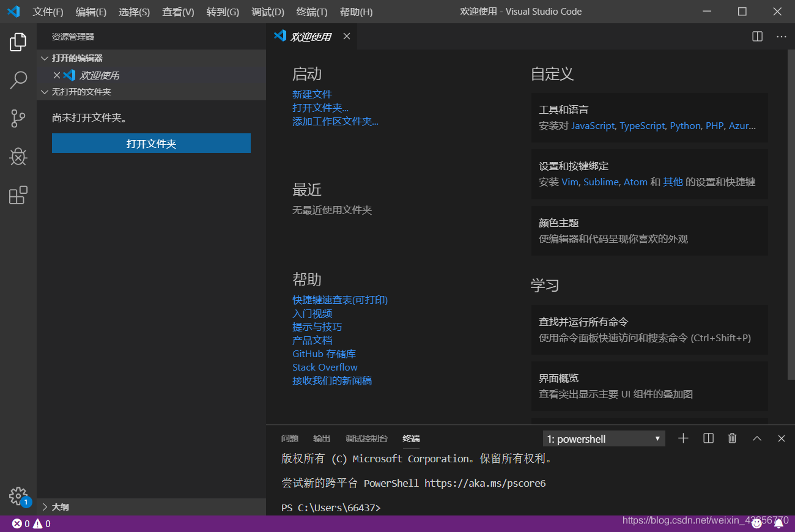Open the Stack Overflow link
The width and height of the screenshot is (795, 532).
[325, 367]
